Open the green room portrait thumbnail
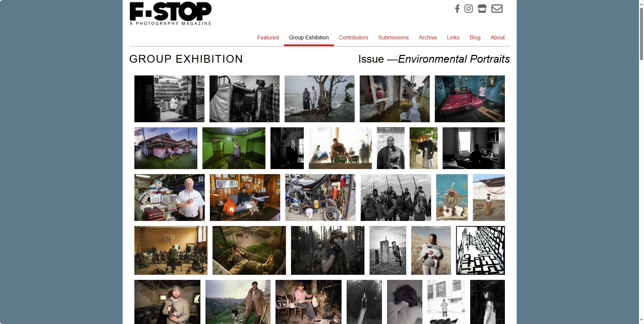Viewport: 644px width, 324px height. pyautogui.click(x=234, y=148)
